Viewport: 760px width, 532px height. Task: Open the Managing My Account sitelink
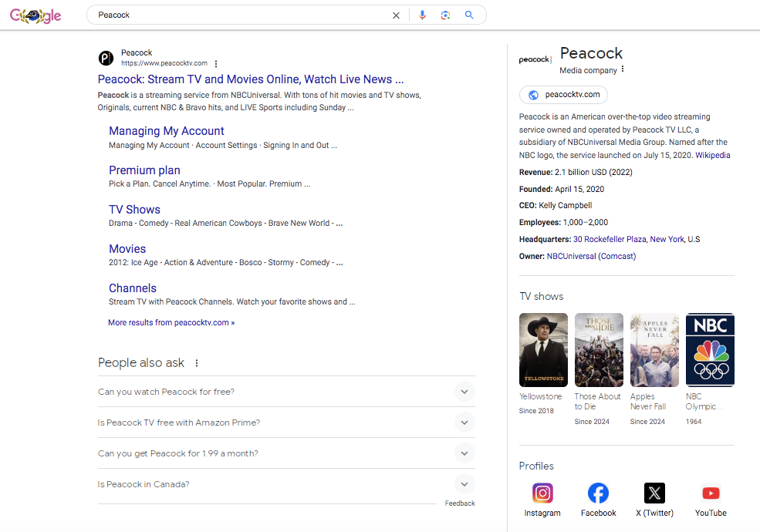166,131
